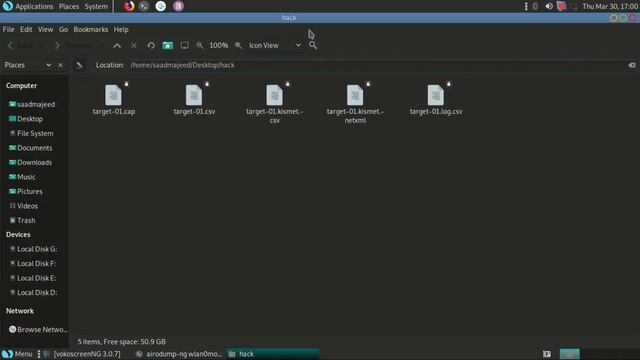The height and width of the screenshot is (360, 640).
Task: Open the File menu
Action: click(x=8, y=29)
